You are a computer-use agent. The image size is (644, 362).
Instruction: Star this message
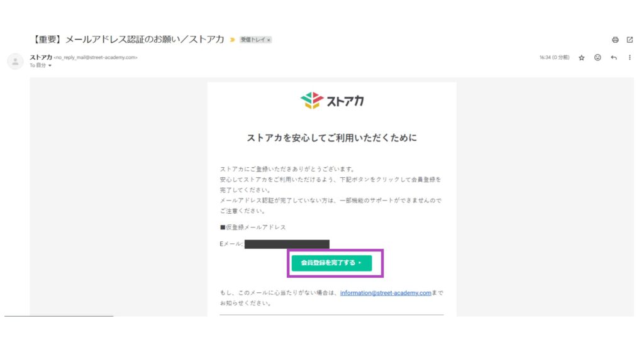(x=582, y=58)
